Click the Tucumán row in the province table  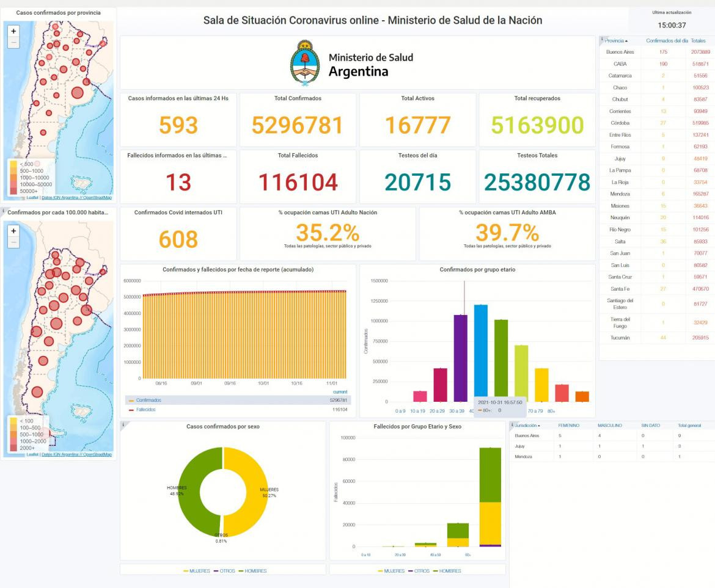[x=656, y=338]
